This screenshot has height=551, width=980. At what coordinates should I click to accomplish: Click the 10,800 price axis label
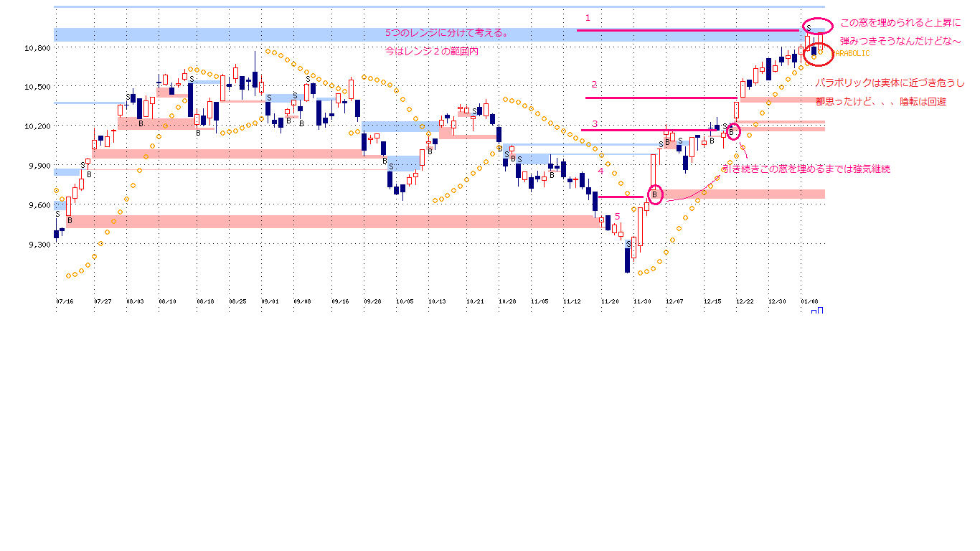[37, 48]
